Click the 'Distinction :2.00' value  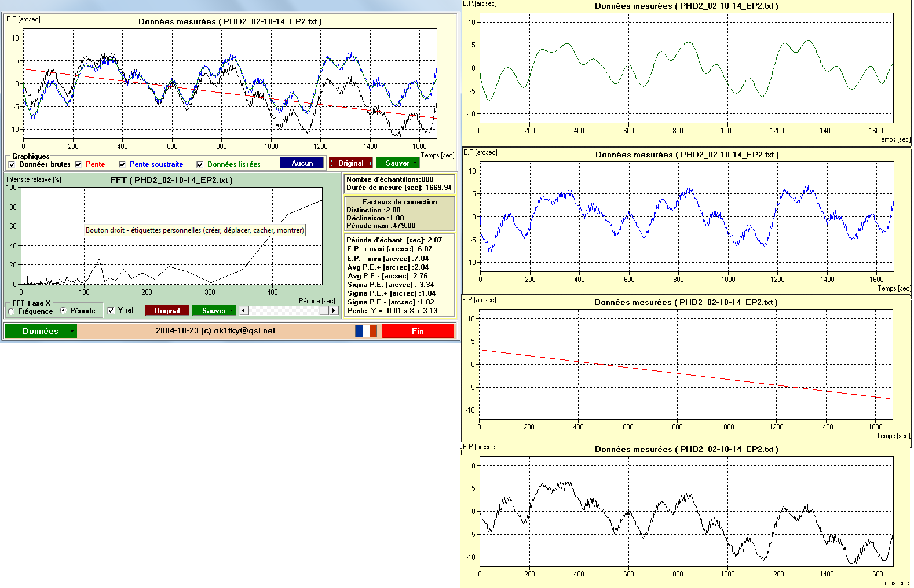point(374,210)
